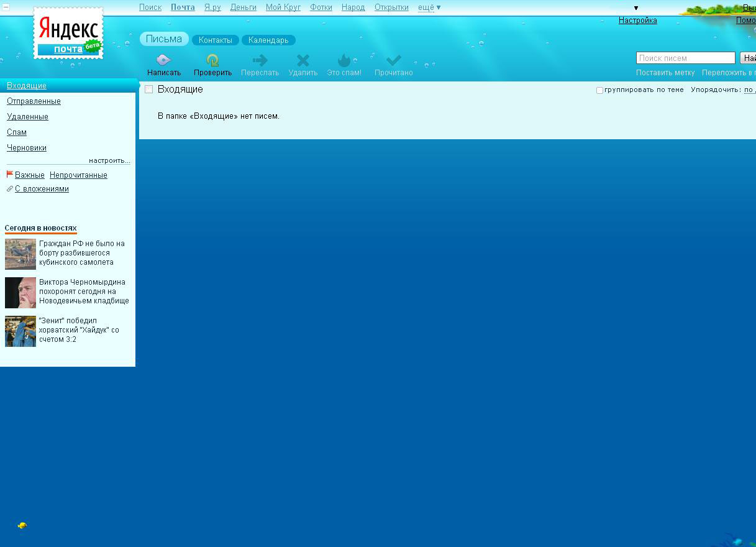This screenshot has height=547, width=756.
Task: Click the настроить... folders link
Action: point(109,160)
